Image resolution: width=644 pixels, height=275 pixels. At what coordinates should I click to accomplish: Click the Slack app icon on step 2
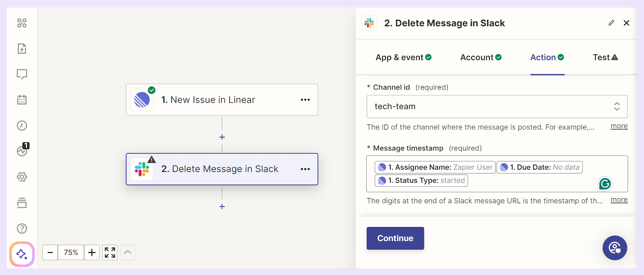click(142, 169)
